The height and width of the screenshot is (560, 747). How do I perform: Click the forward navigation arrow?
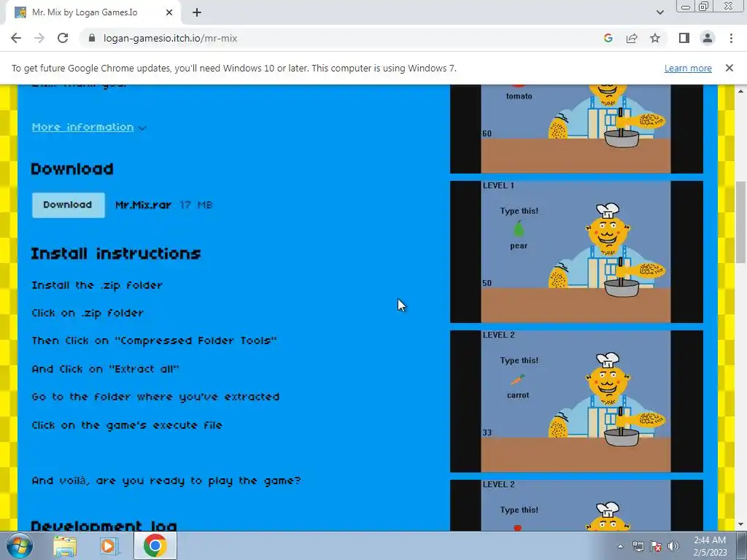click(x=39, y=38)
